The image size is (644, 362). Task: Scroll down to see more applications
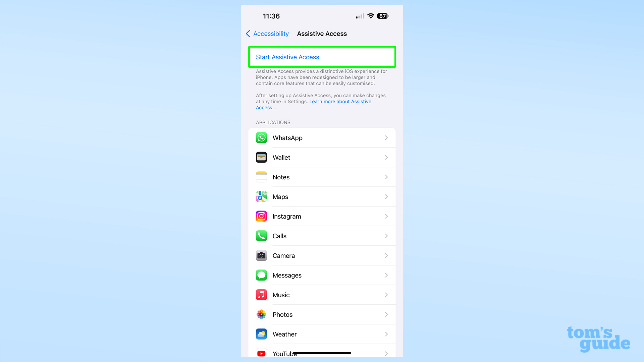322,353
